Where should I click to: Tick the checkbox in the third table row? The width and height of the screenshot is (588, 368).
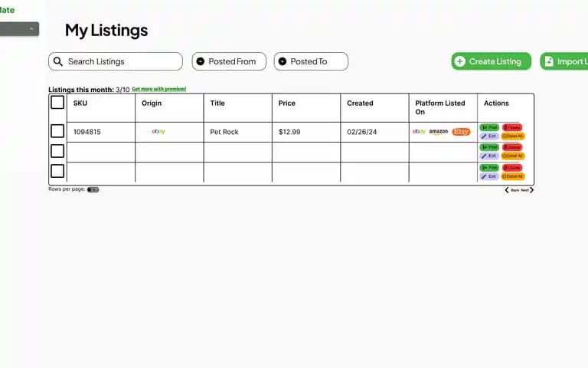coord(57,171)
